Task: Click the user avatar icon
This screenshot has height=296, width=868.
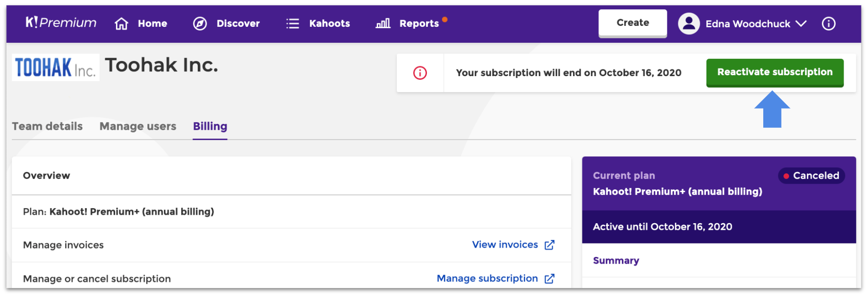Action: point(689,23)
